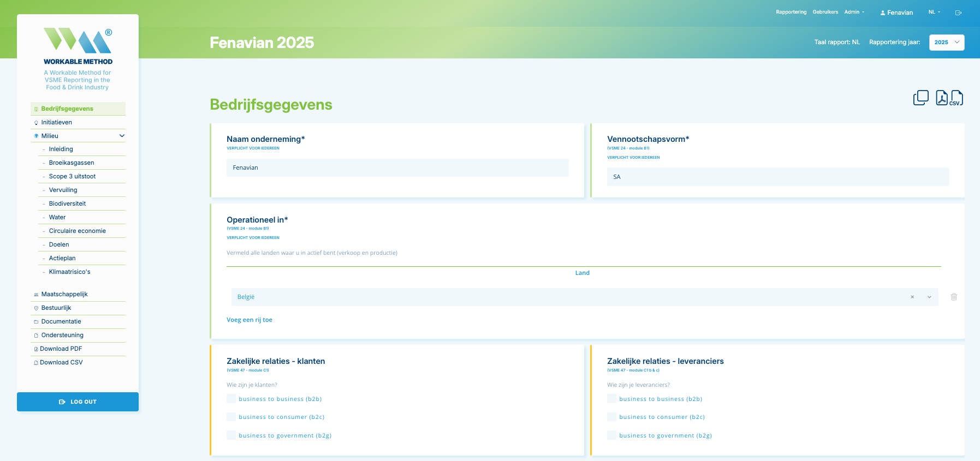Check leveranciers business to government (b2g)
The width and height of the screenshot is (980, 461).
pos(612,435)
